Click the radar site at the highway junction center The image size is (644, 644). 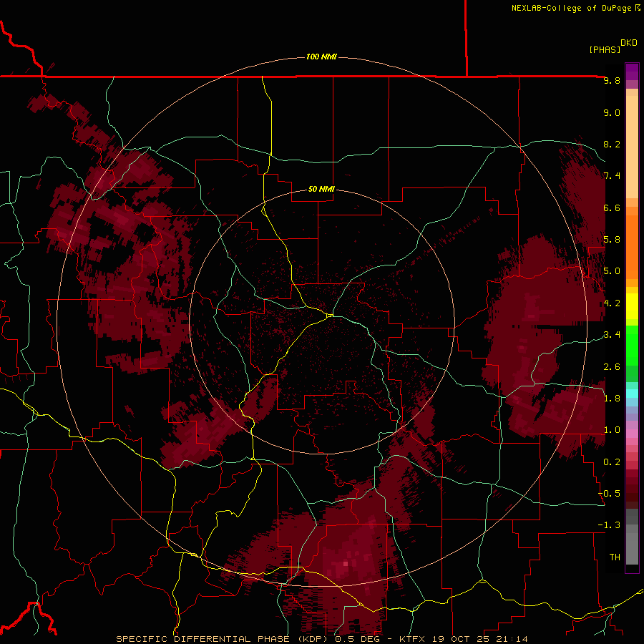click(x=330, y=316)
